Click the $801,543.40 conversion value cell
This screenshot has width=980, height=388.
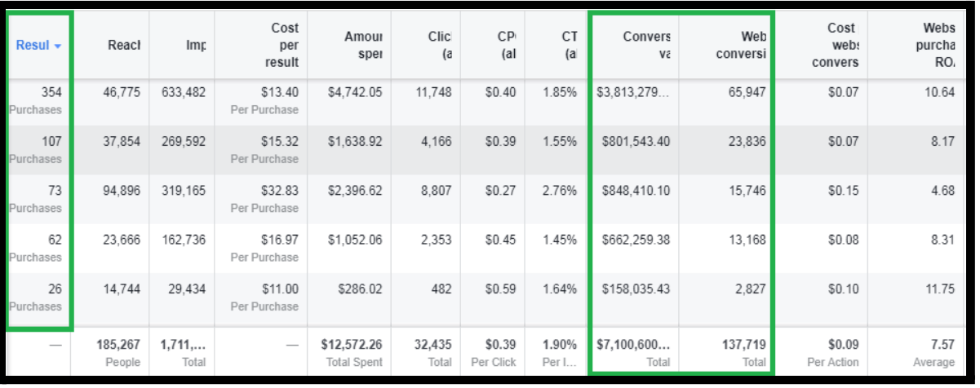[x=636, y=142]
